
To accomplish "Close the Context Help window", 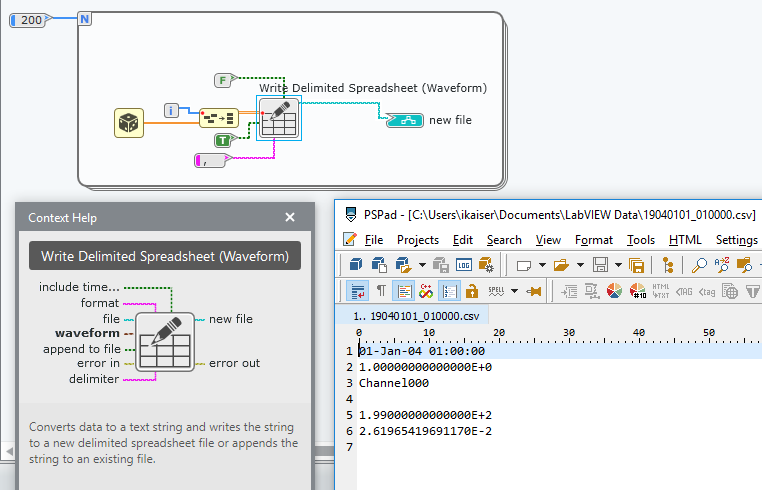I will coord(290,217).
